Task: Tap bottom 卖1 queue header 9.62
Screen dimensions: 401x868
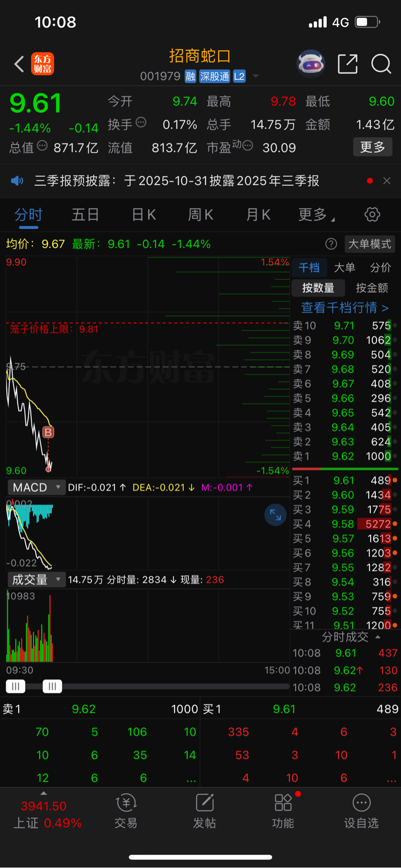Action: [100, 709]
